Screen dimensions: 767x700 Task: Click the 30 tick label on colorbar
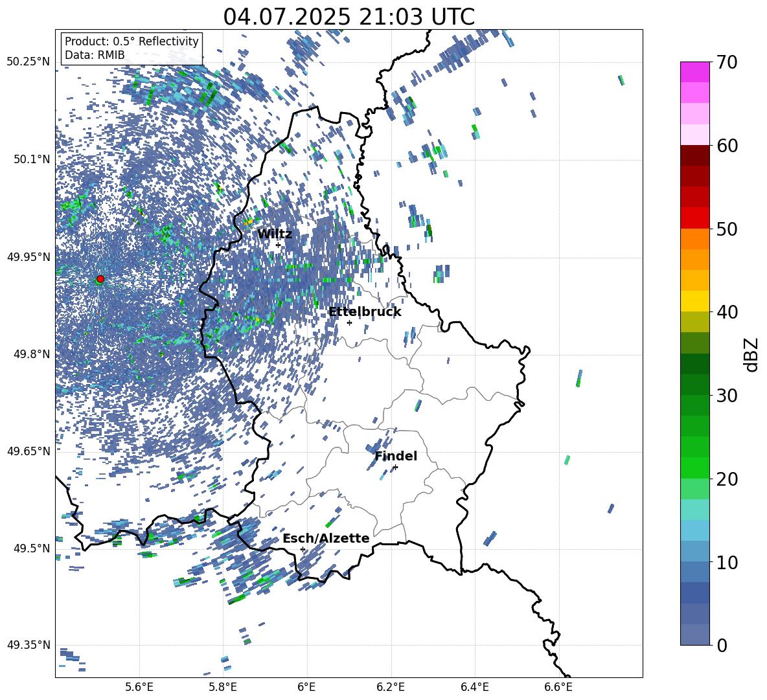[727, 395]
